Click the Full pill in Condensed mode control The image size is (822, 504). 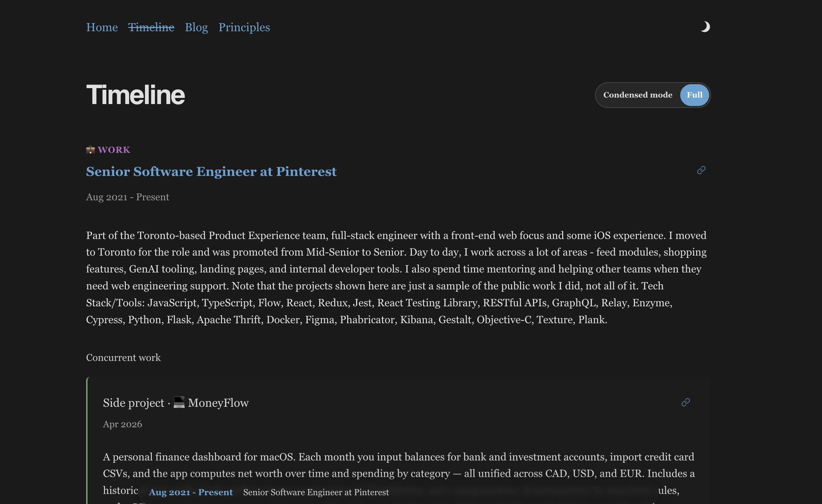(x=694, y=95)
